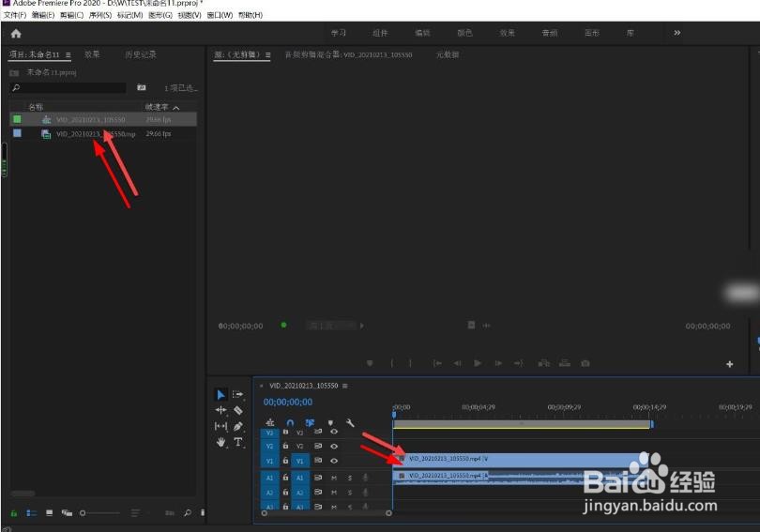Click green label swatch of sequence

[x=17, y=119]
